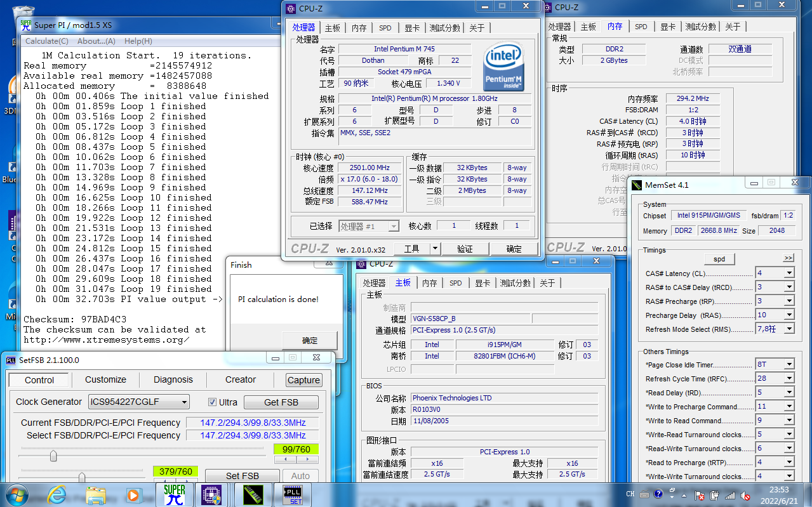Open Page Close Idle Timer dropdown
Image resolution: width=812 pixels, height=507 pixels.
(x=789, y=365)
